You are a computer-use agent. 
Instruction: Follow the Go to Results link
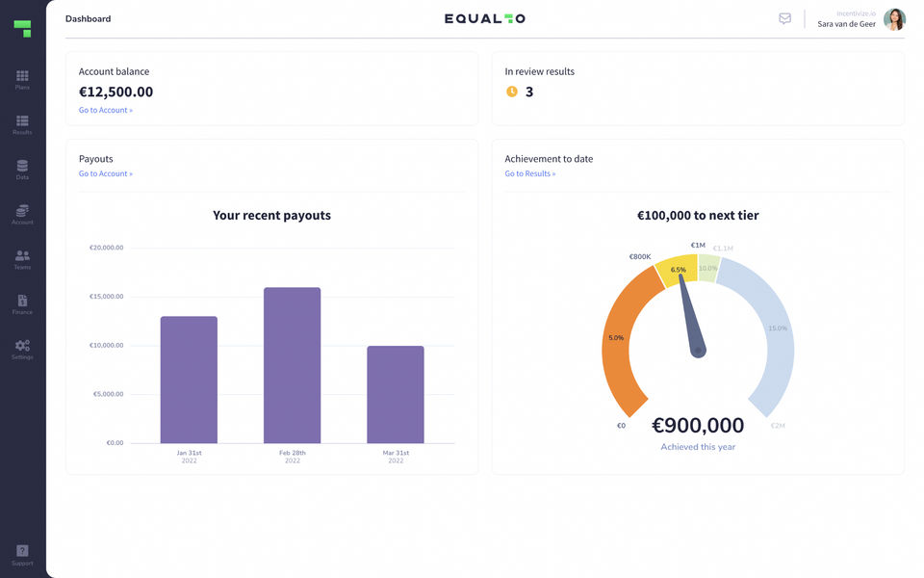[x=530, y=173]
